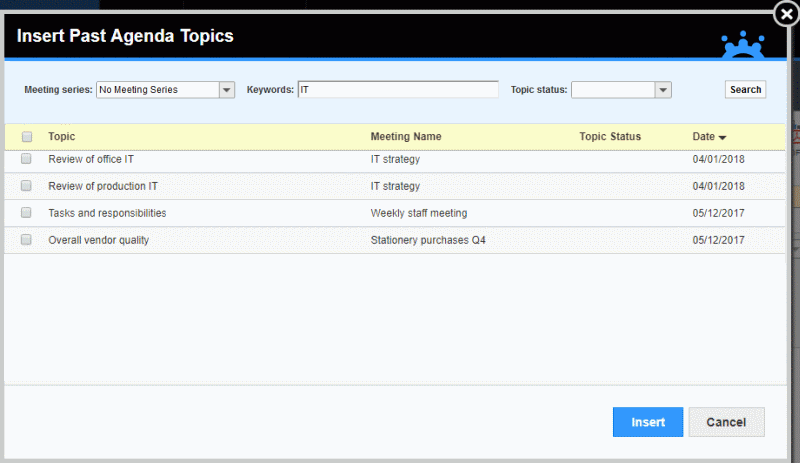Sort by the Date column header

coord(703,136)
